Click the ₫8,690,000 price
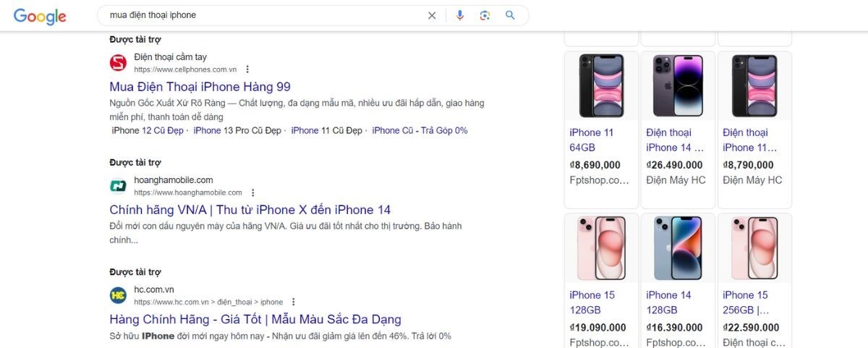The height and width of the screenshot is (348, 868). coord(595,165)
